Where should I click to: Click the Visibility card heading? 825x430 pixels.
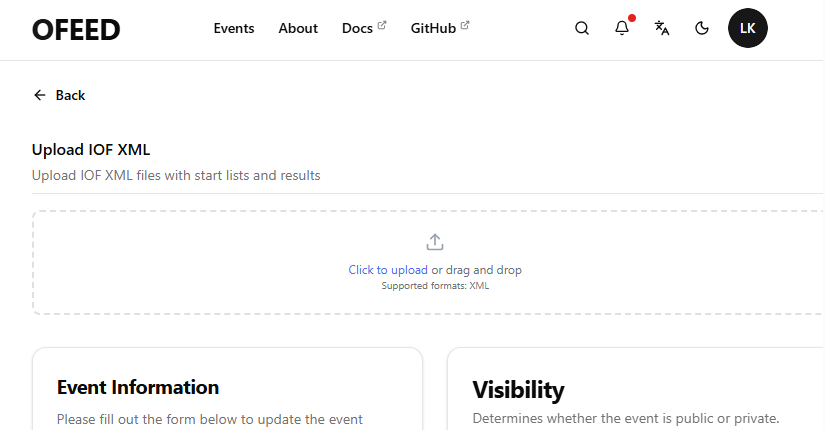pos(518,390)
